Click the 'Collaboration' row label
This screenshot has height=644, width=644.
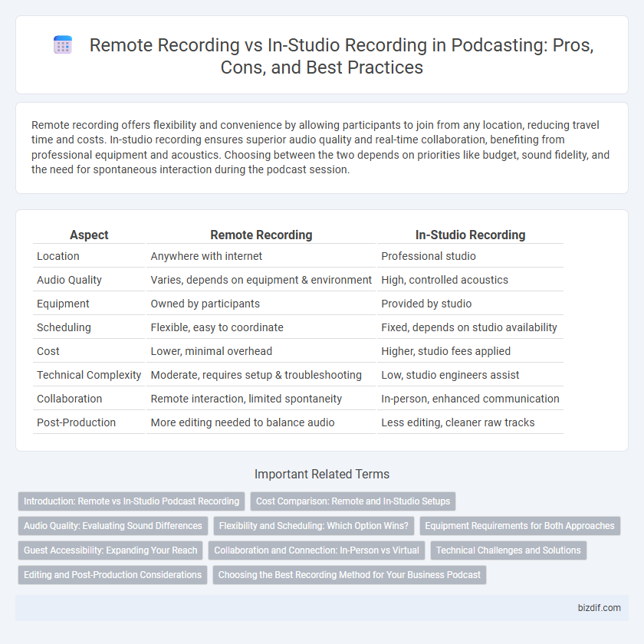69,399
